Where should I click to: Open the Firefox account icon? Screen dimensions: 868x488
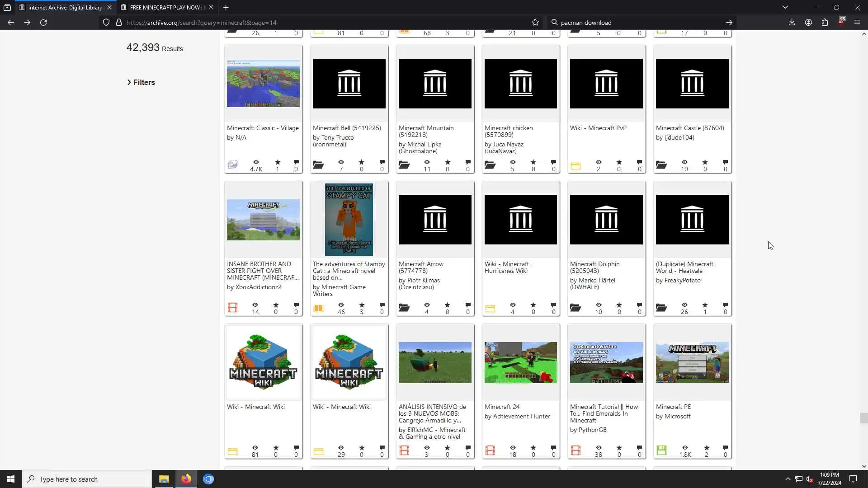pyautogui.click(x=808, y=23)
